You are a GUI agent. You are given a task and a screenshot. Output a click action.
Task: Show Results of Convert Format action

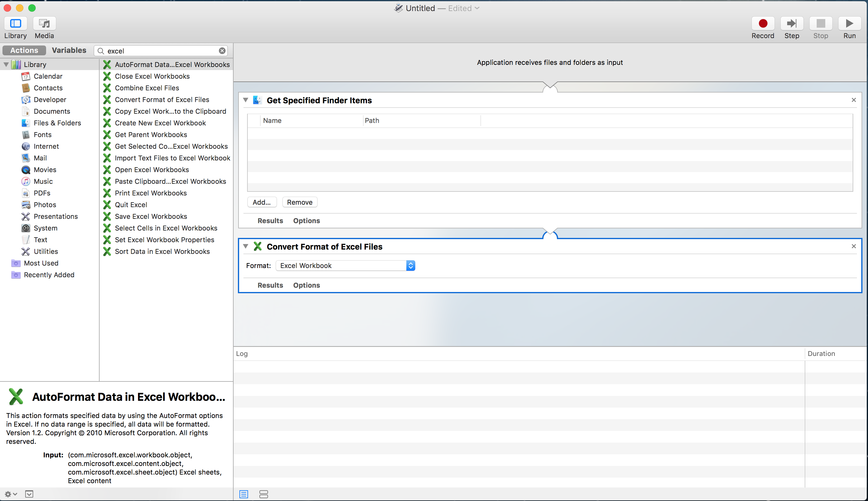270,285
